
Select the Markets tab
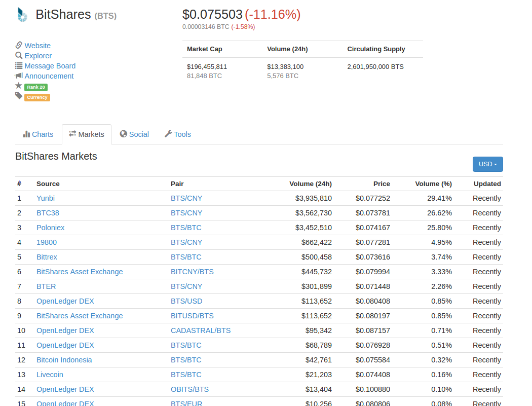(x=87, y=134)
